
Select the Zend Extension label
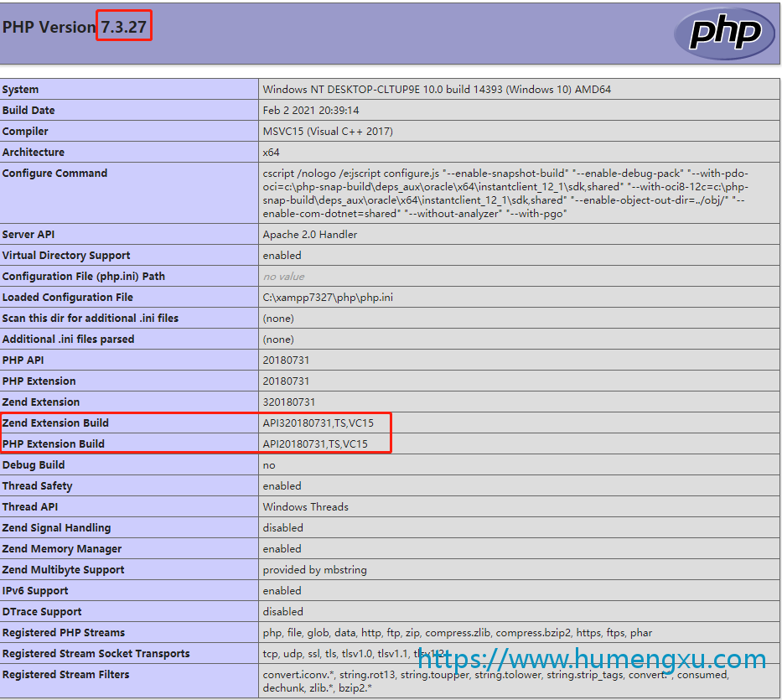(41, 402)
